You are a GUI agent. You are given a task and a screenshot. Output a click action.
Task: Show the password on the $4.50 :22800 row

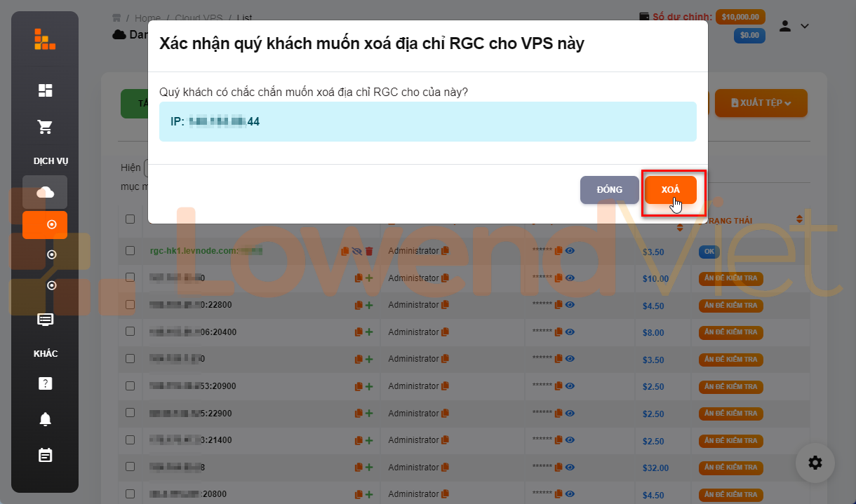pos(570,305)
